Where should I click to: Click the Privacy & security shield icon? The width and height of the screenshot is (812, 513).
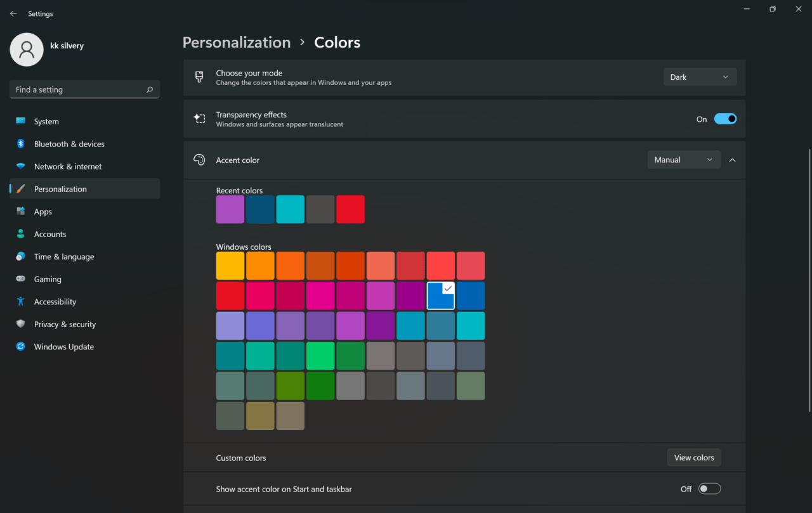point(20,324)
